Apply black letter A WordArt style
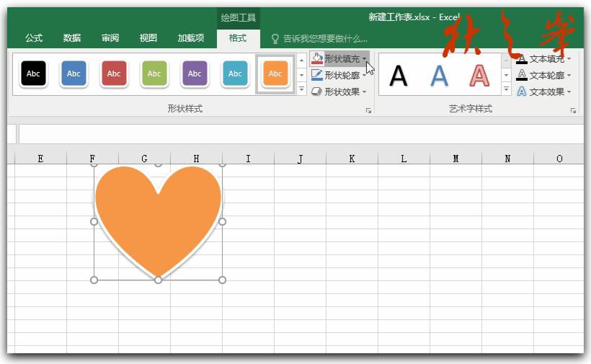The width and height of the screenshot is (591, 364). (399, 76)
